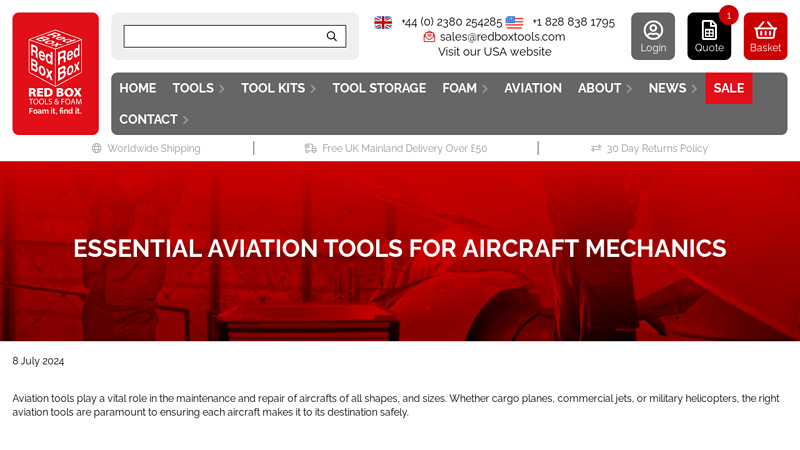Click the Worldwide Shipping text

[154, 148]
